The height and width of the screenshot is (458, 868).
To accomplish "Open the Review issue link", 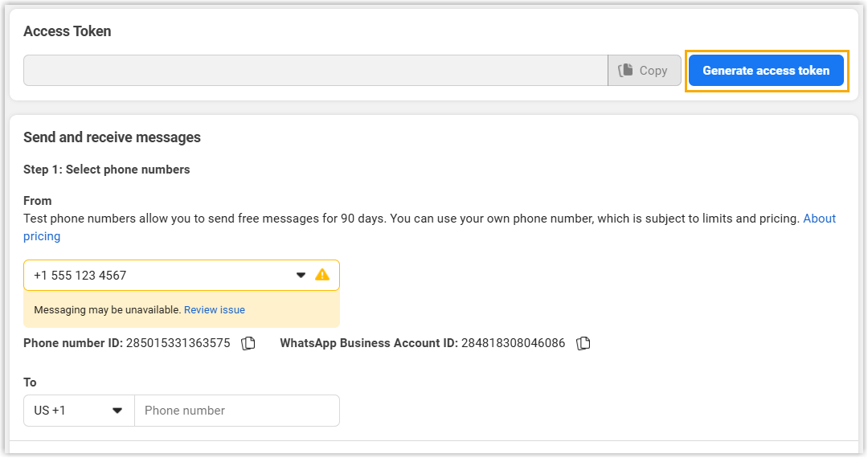I will tap(215, 309).
